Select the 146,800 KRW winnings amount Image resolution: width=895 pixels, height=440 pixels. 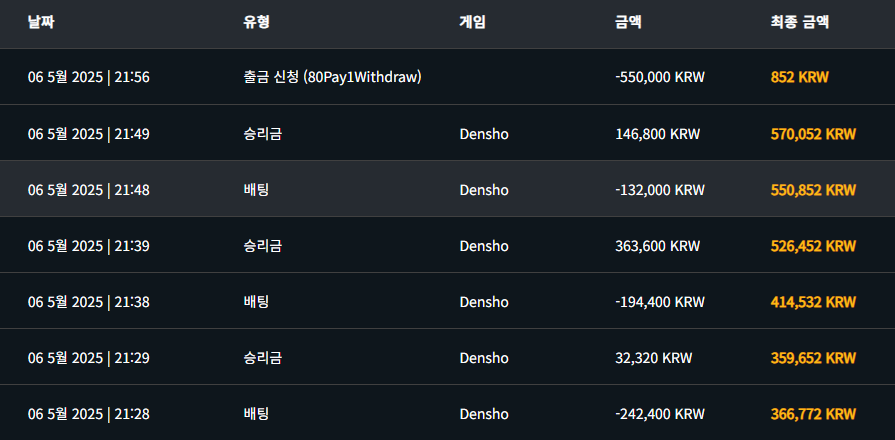pos(657,133)
